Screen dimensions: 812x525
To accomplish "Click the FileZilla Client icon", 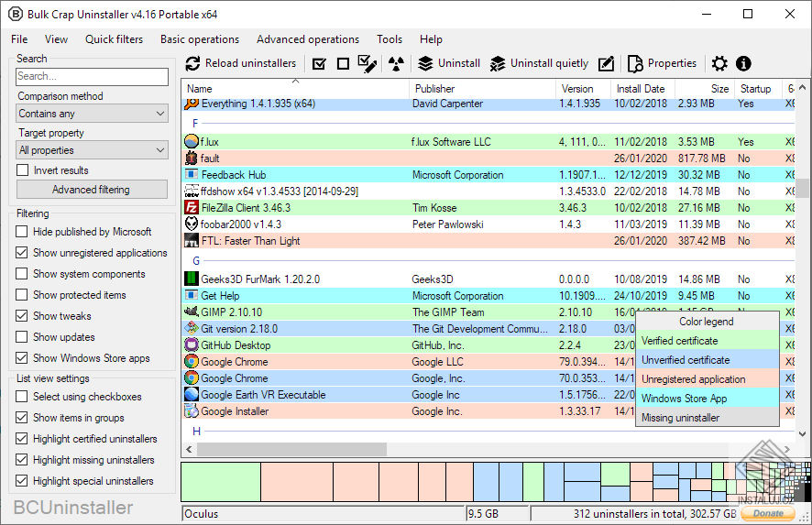I will [x=192, y=208].
